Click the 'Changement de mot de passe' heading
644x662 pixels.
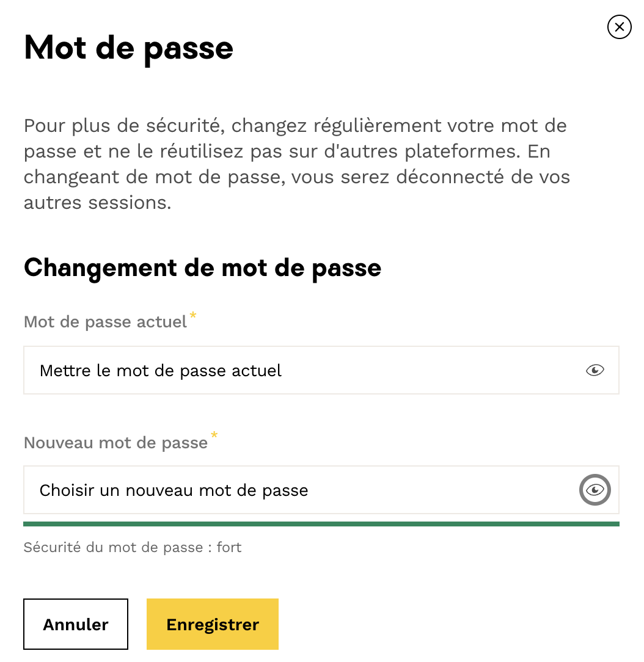click(x=202, y=267)
